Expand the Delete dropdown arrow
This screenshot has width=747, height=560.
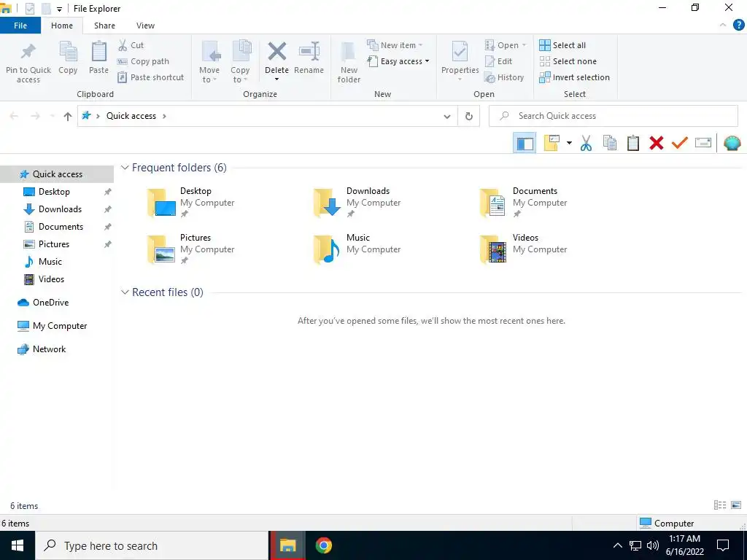[276, 79]
